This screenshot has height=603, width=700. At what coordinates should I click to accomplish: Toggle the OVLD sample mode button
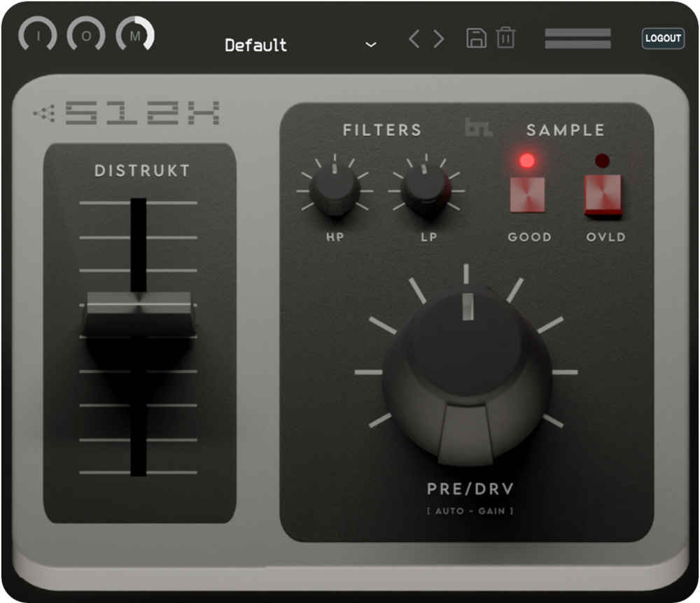[x=603, y=194]
